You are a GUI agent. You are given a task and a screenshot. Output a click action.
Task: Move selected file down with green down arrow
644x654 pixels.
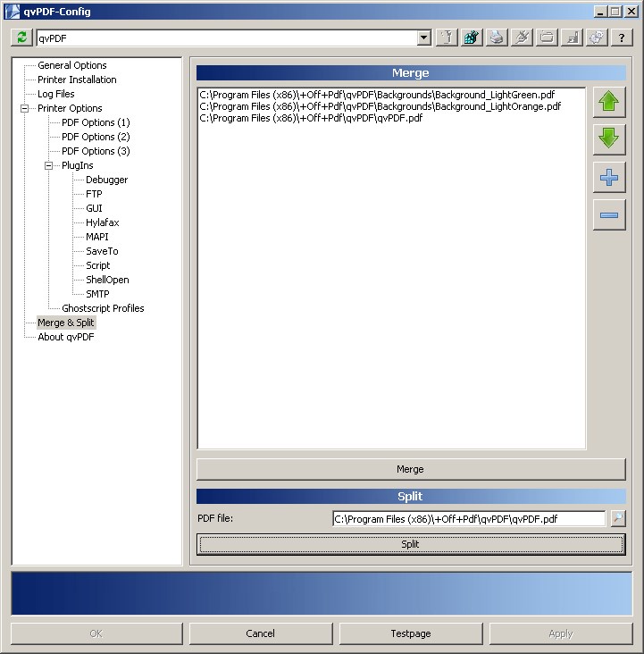[609, 139]
